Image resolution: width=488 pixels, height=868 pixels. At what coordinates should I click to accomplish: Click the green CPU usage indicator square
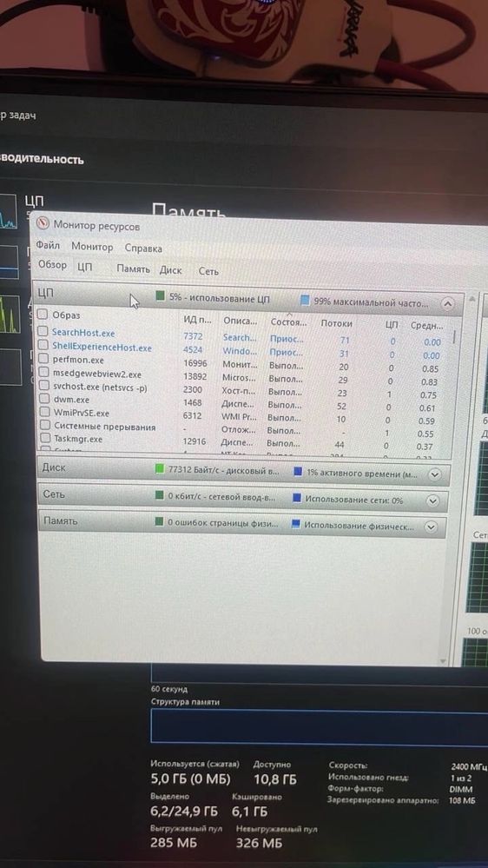coord(161,296)
